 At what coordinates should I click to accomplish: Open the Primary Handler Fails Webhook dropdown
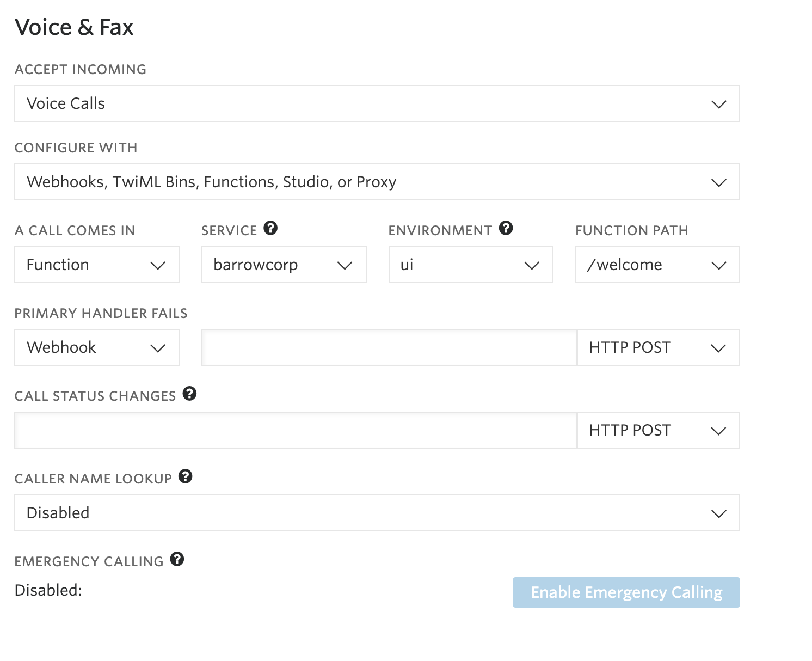point(97,347)
